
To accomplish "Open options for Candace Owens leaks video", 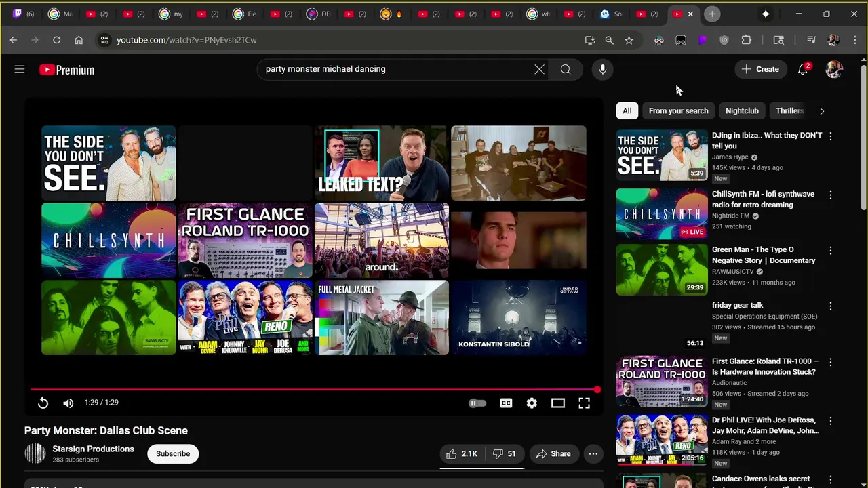I will pos(831,480).
